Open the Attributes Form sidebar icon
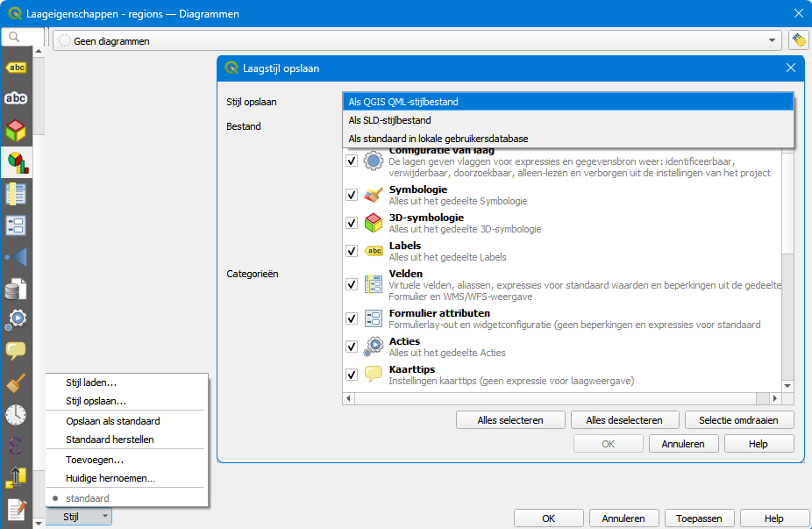 click(16, 225)
